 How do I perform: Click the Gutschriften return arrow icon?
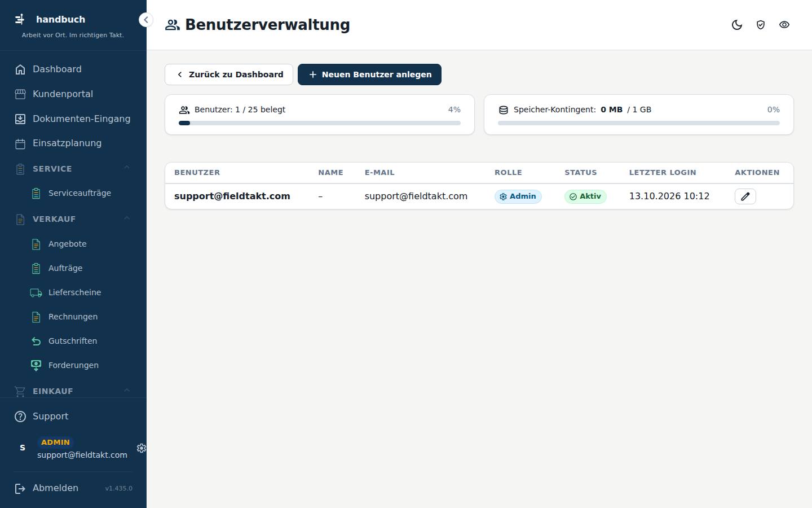pyautogui.click(x=36, y=341)
